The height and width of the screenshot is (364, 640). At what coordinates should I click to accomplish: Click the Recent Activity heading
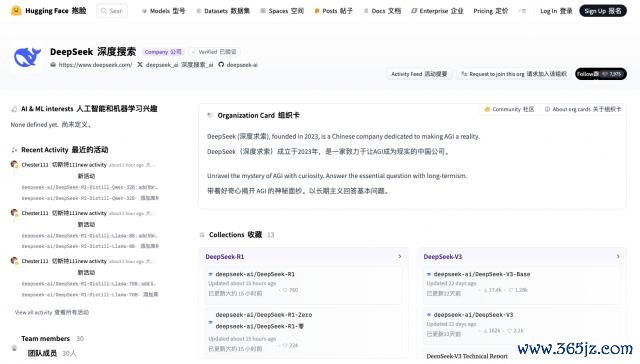point(64,150)
